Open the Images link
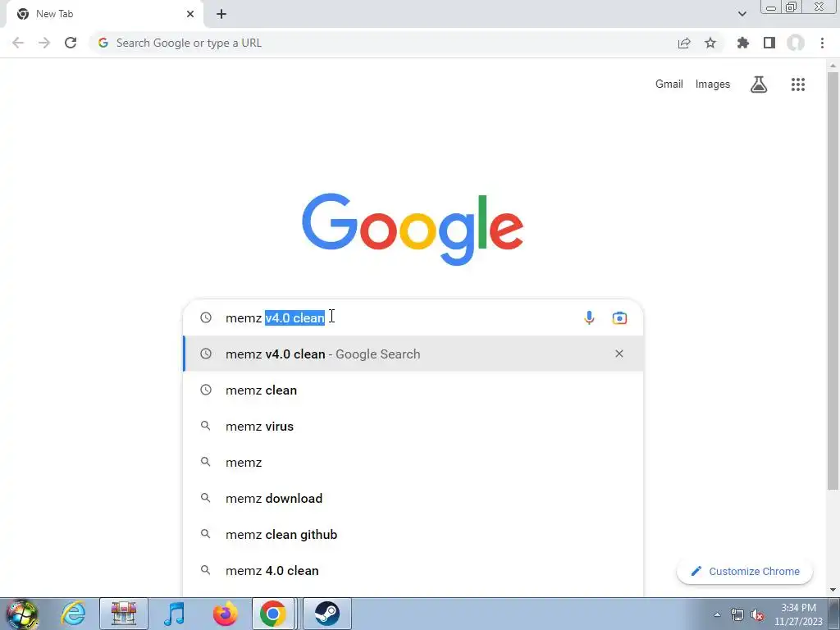Viewport: 840px width, 630px height. pos(713,84)
